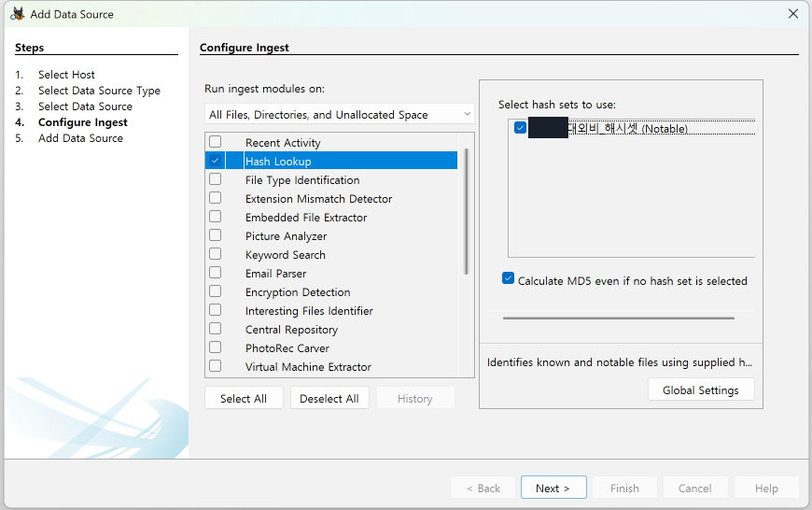812x510 pixels.
Task: Uncheck the Notable hash set checkbox
Action: 521,127
